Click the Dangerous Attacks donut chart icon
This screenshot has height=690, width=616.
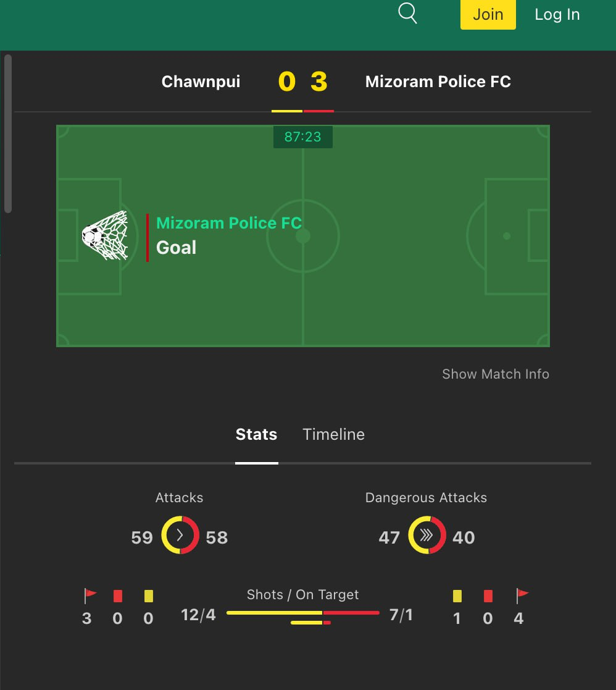(x=427, y=535)
